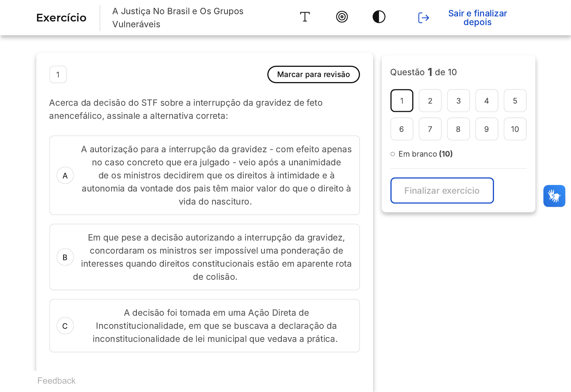Pick answer option C radio circle
The image size is (571, 392).
(65, 326)
